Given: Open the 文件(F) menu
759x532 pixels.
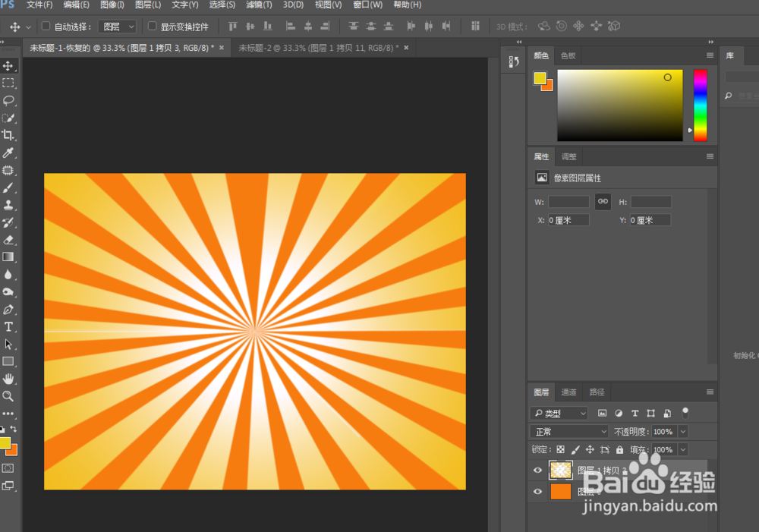Looking at the screenshot, I should tap(39, 5).
